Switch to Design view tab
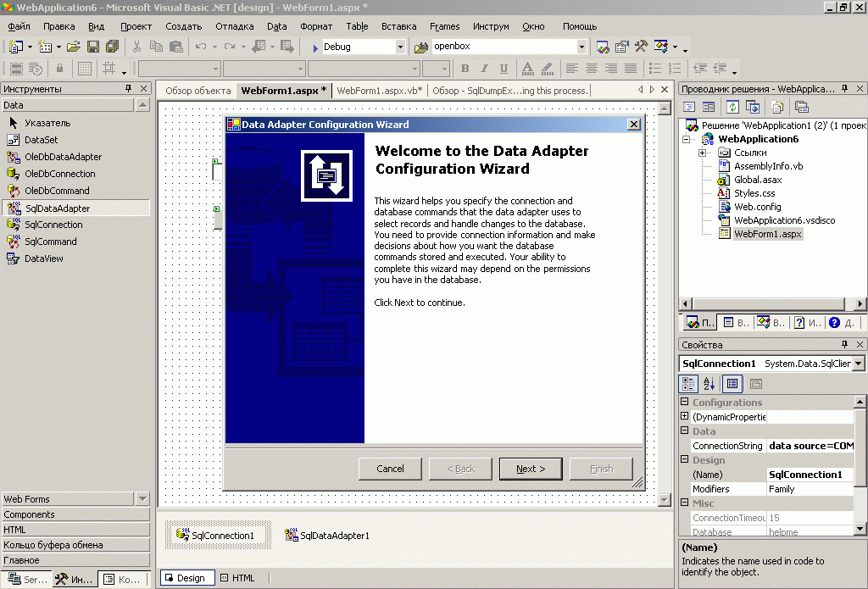Screen dimensions: 868x589 point(186,578)
